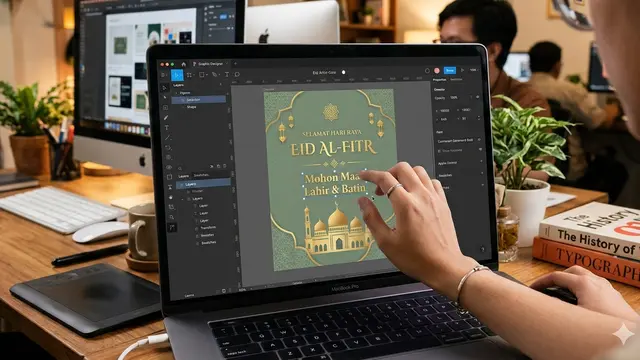This screenshot has height=360, width=640.
Task: Go to the Home screen icon
Action: tap(184, 64)
